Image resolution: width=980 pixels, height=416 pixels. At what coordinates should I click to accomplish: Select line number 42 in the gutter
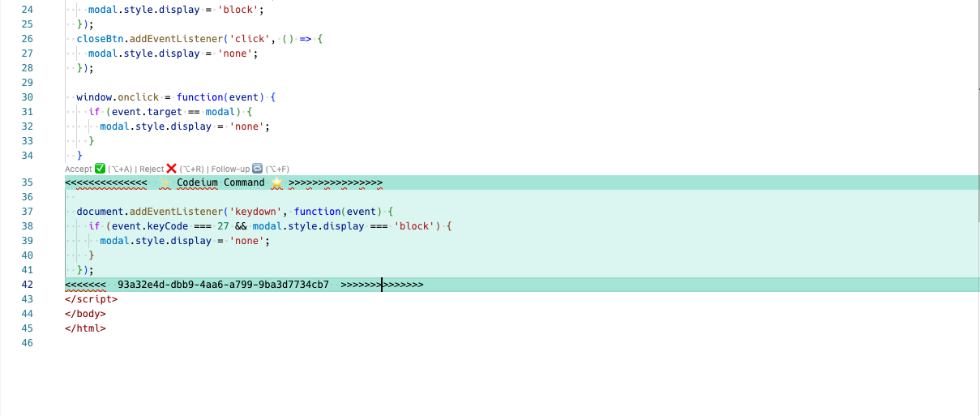28,285
